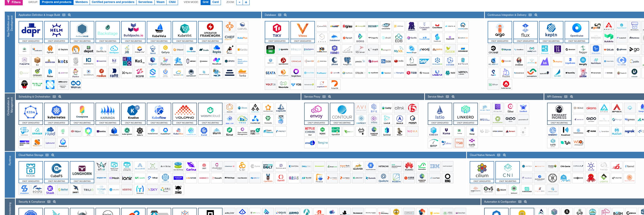Select the CubeFS project logo

point(56,172)
